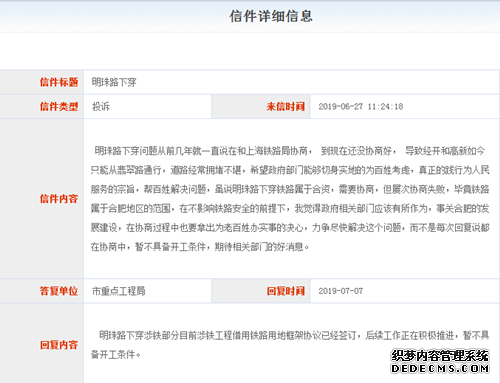Select the 答复单位 label
The height and width of the screenshot is (383, 500).
(59, 291)
